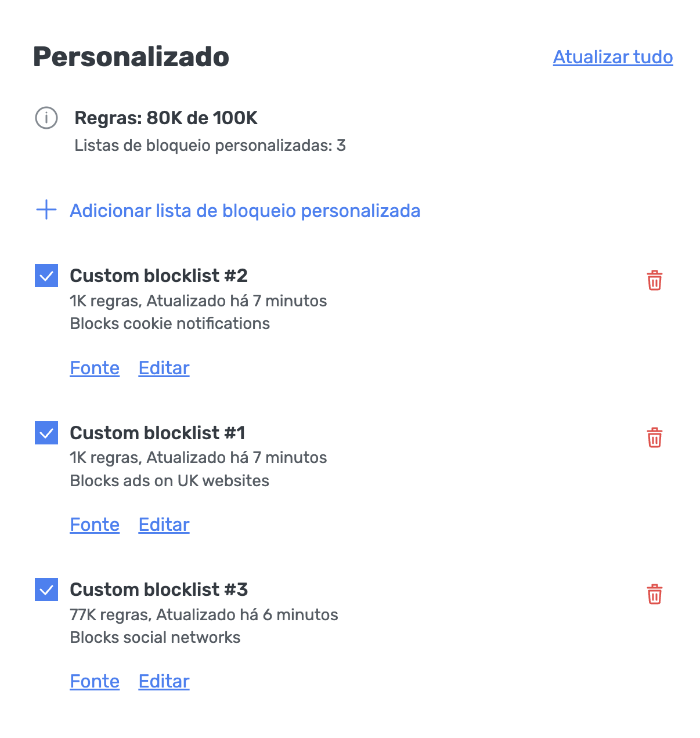The width and height of the screenshot is (700, 738).
Task: Click Adicionar lista de bloqueio personalizada
Action: 245,210
